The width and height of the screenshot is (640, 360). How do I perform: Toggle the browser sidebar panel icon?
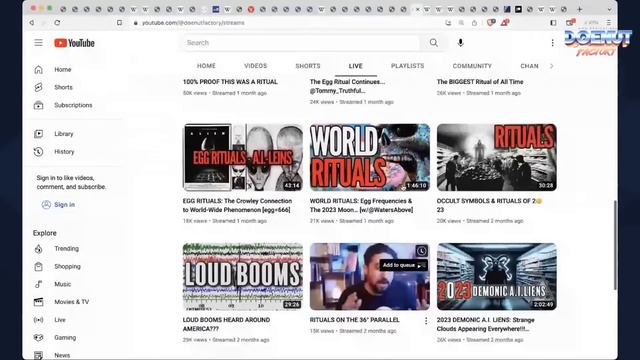pos(553,23)
